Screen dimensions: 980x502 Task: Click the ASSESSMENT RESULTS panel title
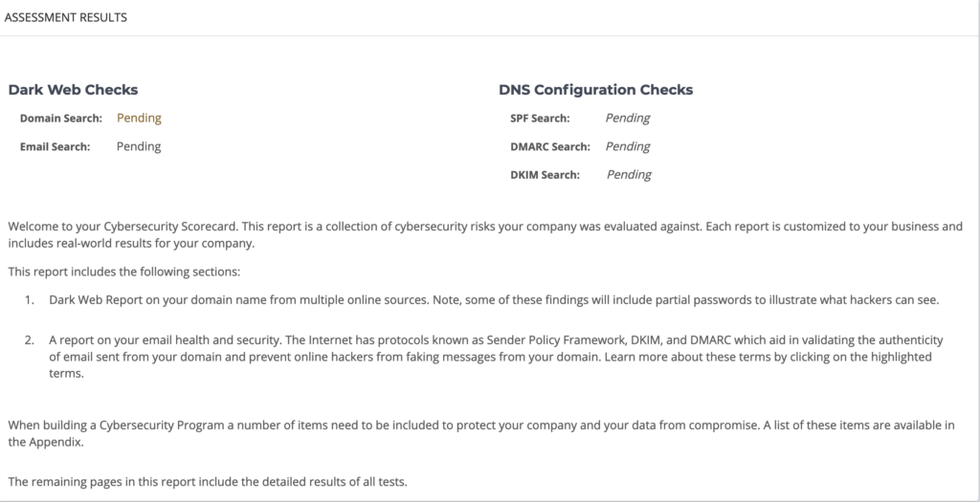66,17
